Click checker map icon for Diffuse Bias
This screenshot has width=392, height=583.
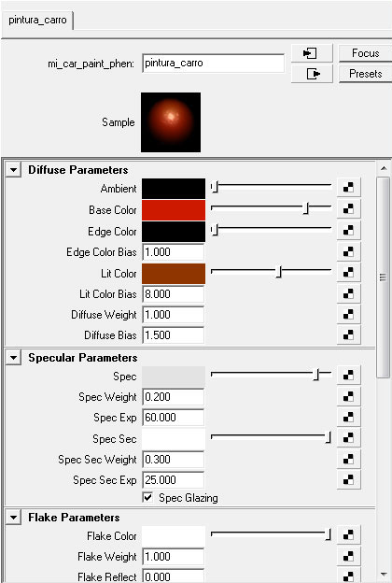[348, 335]
